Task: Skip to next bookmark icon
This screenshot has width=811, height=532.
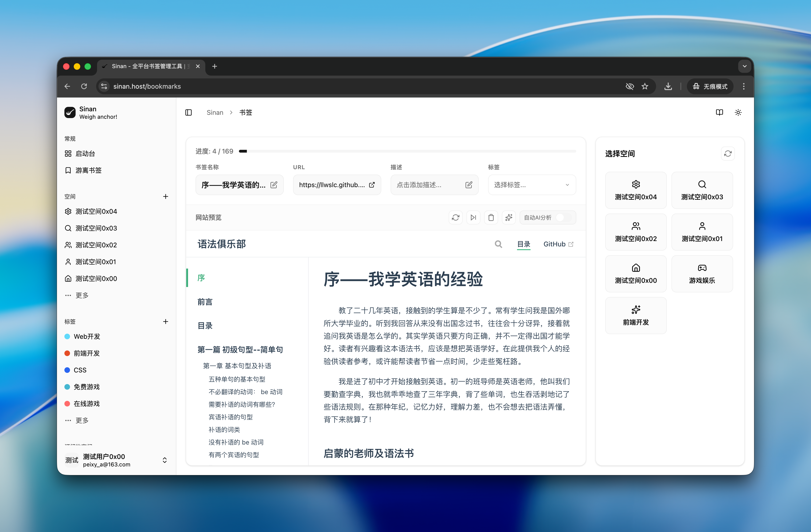Action: (473, 217)
